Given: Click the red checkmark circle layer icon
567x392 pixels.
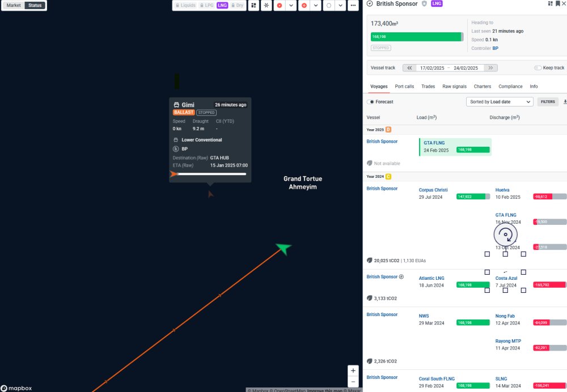Looking at the screenshot, I should pos(279,6).
